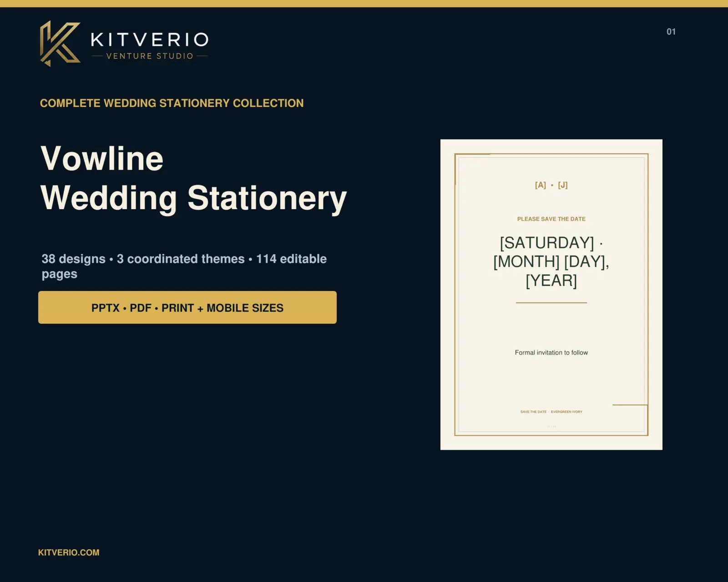Click the [SATURDAY] date placeholder line
The width and height of the screenshot is (728, 582).
coord(551,243)
